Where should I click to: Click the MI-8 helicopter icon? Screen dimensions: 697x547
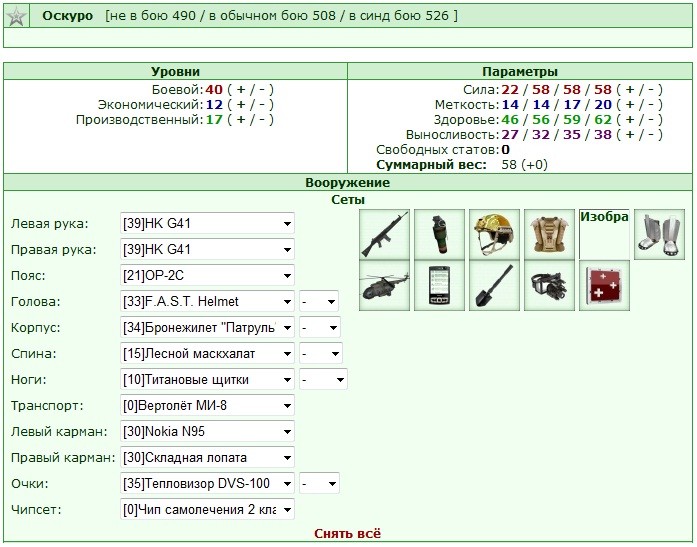(385, 286)
